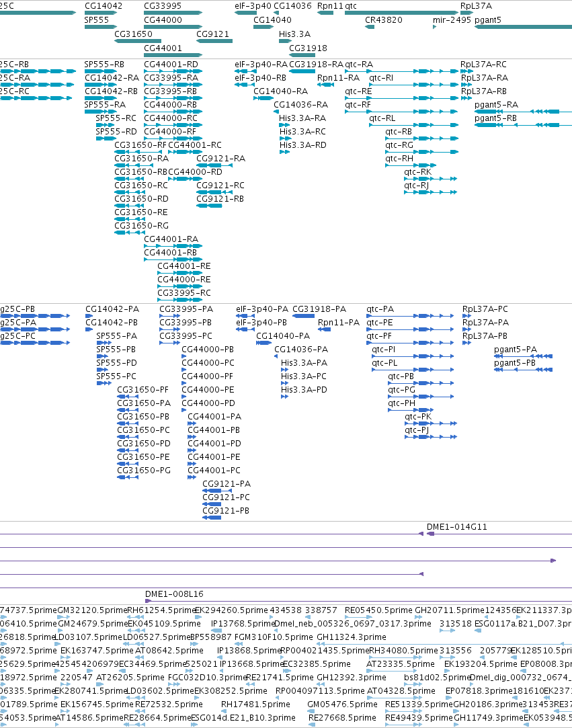Click EST FGM310F10.5prime
Viewport: 572px width, 728px height.
[x=274, y=637]
